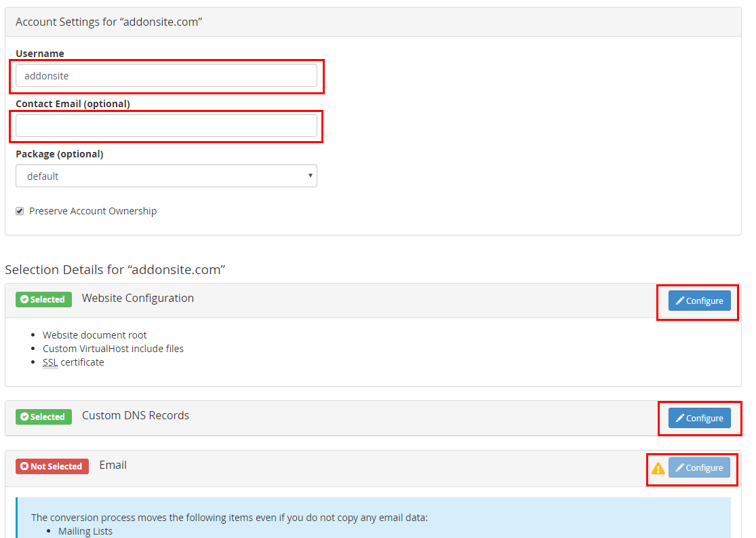Click the green checkmark in the Website Configuration Selected badge

coord(23,299)
